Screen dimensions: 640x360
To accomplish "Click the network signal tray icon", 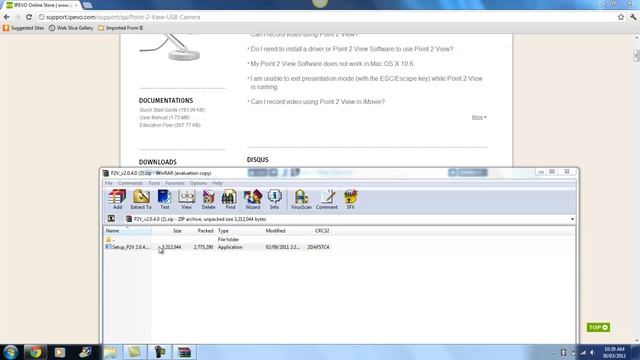I will point(583,352).
